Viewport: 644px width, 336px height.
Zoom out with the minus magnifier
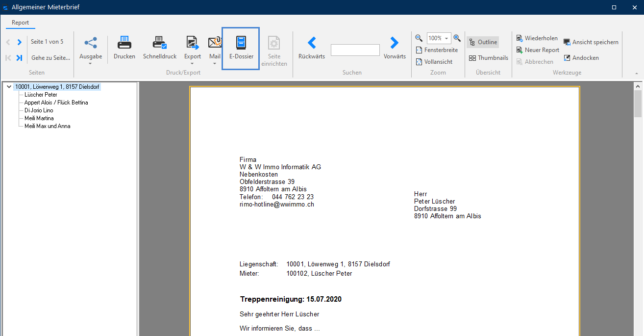pyautogui.click(x=419, y=38)
